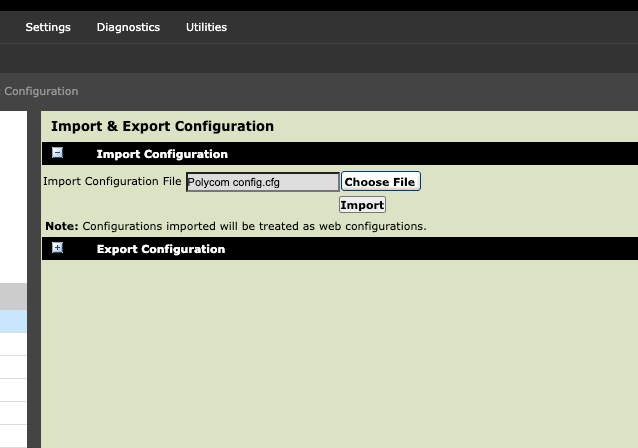The width and height of the screenshot is (638, 448).
Task: Click the Export Configuration section title text
Action: pyautogui.click(x=161, y=249)
